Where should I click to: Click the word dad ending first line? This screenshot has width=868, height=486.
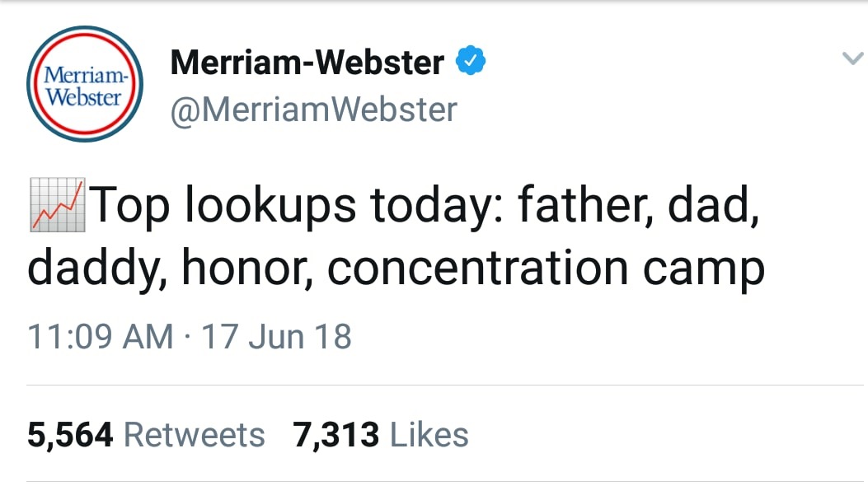tap(710, 206)
